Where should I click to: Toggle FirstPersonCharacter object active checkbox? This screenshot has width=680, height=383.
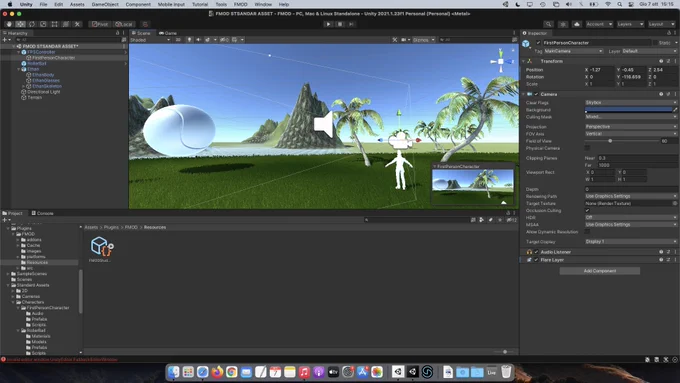click(538, 43)
